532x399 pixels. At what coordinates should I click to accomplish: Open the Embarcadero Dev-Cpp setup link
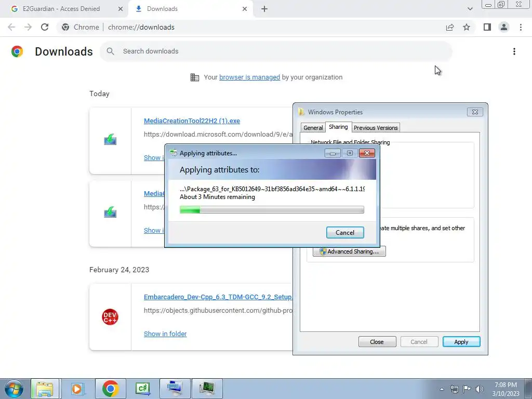click(x=218, y=297)
